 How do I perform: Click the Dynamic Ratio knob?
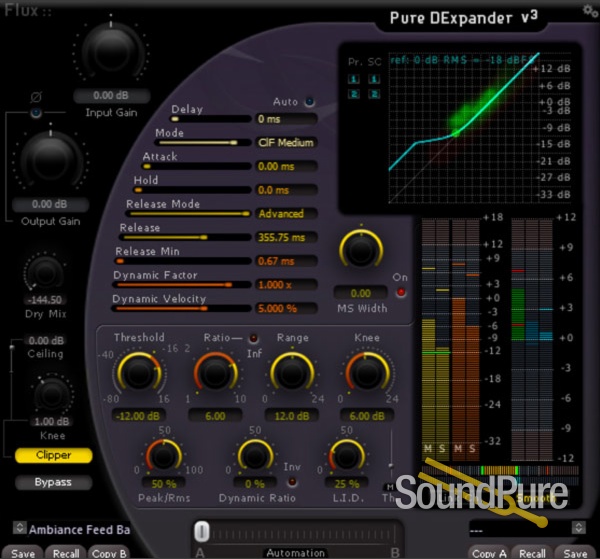click(x=255, y=456)
